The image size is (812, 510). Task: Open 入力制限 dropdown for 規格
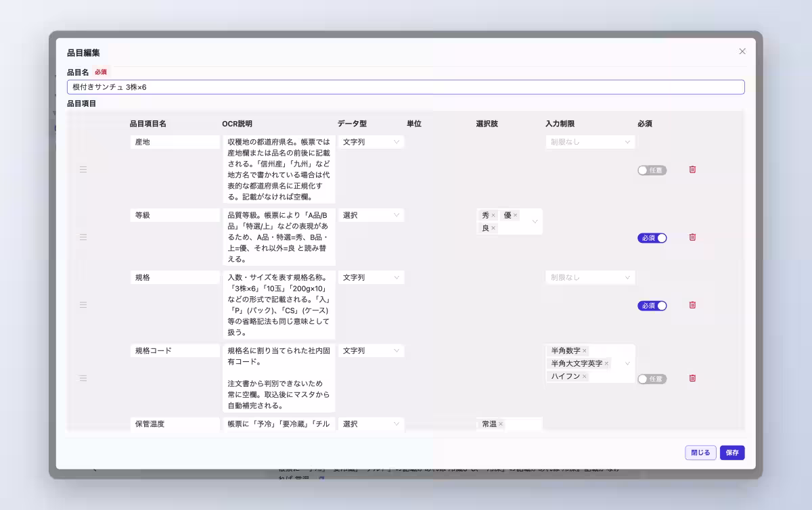point(590,277)
